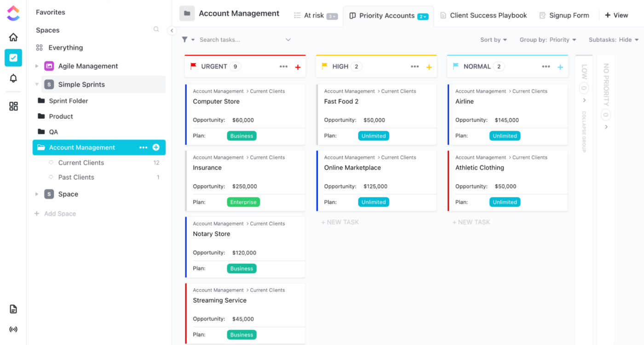Open the filter icon above the board
The image size is (644, 345).
click(x=186, y=40)
